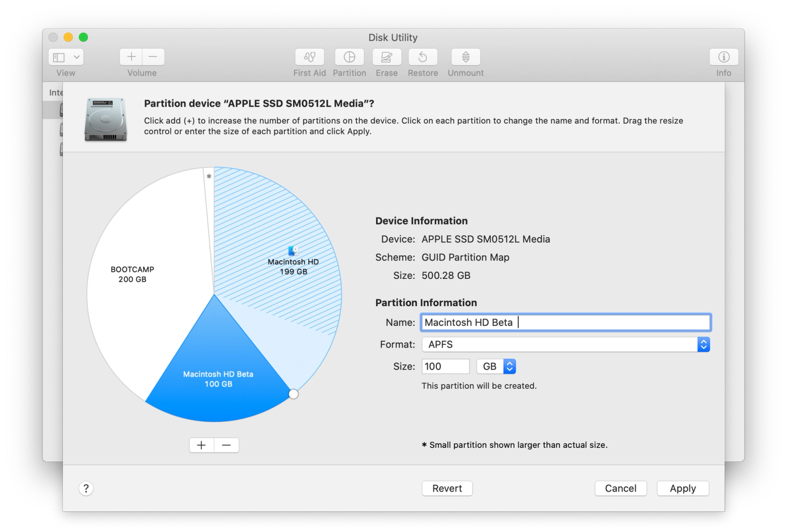Click 'This partition will be created.' message

click(479, 386)
